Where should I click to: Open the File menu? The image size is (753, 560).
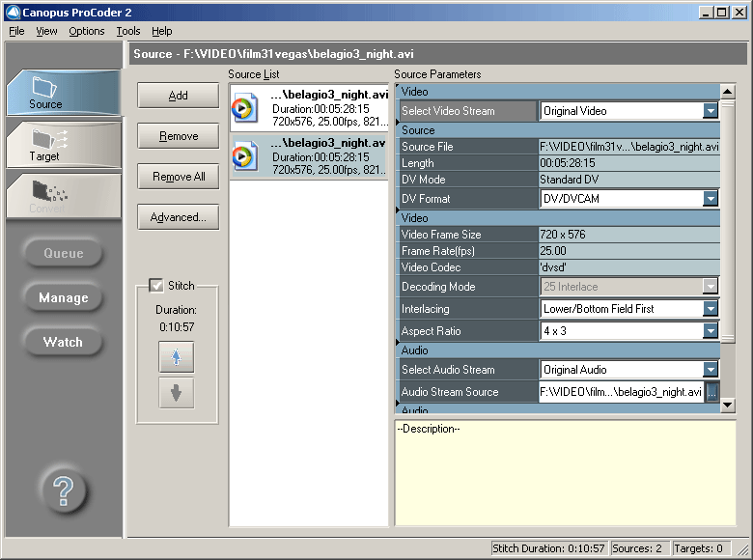coord(16,31)
